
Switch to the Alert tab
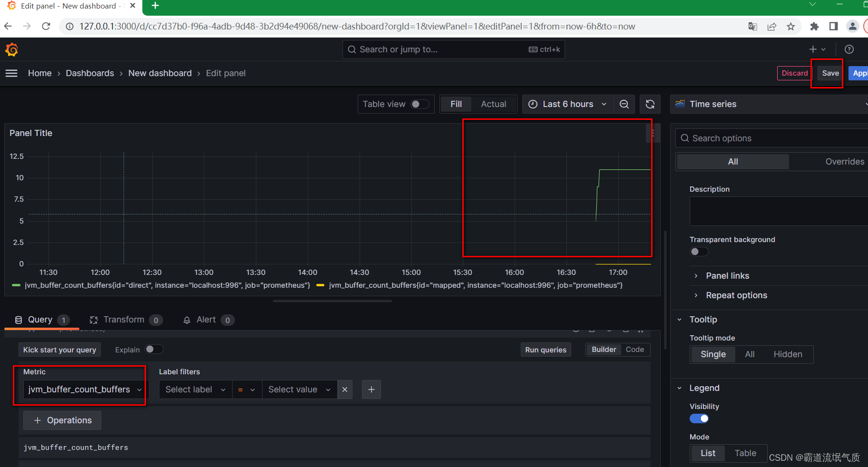click(x=208, y=320)
